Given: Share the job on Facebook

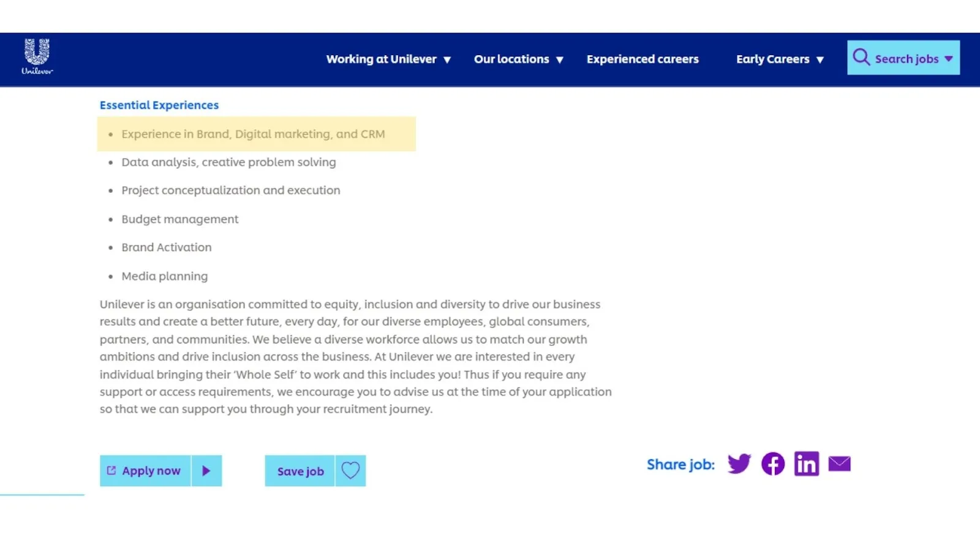Looking at the screenshot, I should [772, 464].
